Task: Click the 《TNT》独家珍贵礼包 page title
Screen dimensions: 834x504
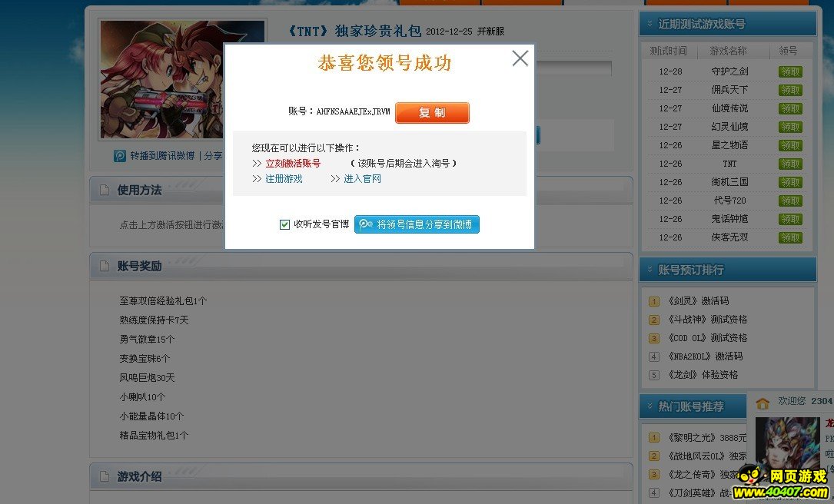Action: point(355,31)
